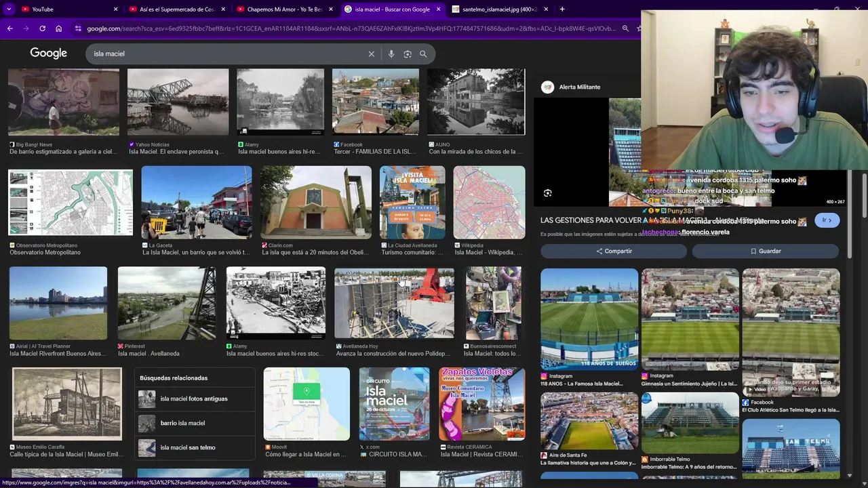The image size is (868, 488).
Task: Open Google Lens image search icon
Action: [x=408, y=54]
